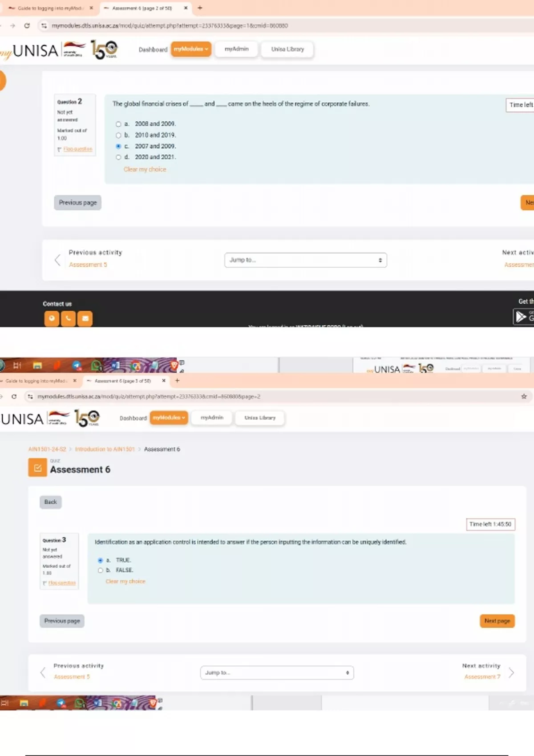Screen dimensions: 534x756
Task: Choose answer d. 2020 and 2021
Action: [x=118, y=157]
